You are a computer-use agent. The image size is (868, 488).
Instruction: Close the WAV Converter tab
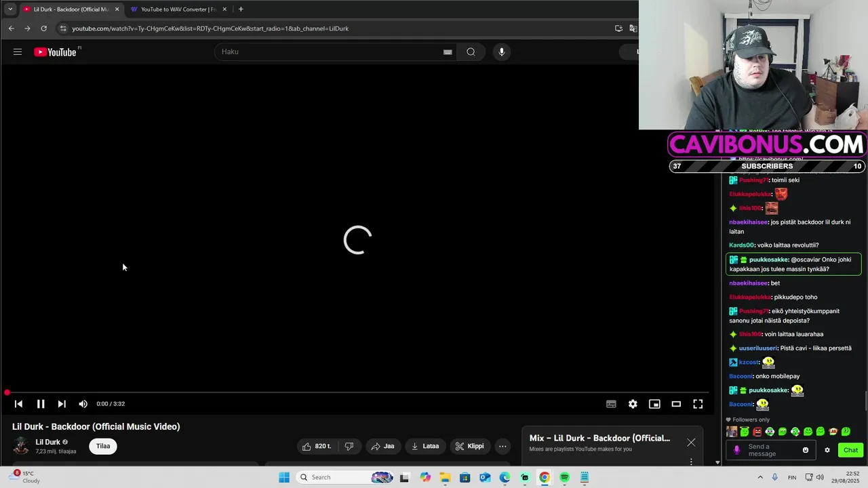[x=224, y=9]
